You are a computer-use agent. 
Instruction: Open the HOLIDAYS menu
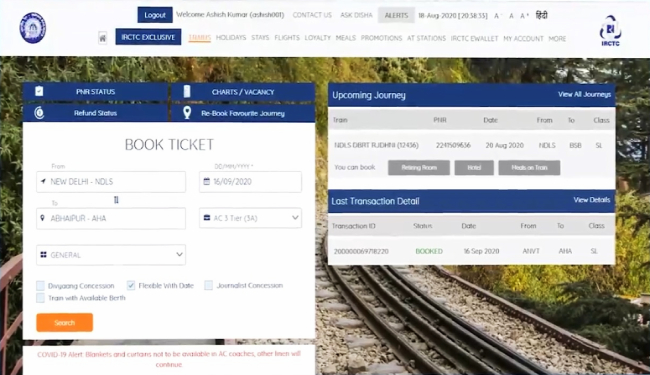pos(231,38)
